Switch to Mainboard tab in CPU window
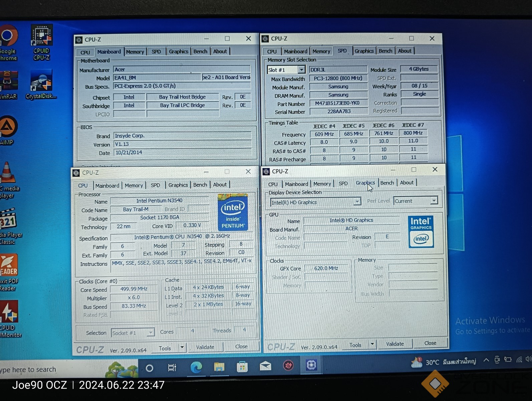 [107, 185]
